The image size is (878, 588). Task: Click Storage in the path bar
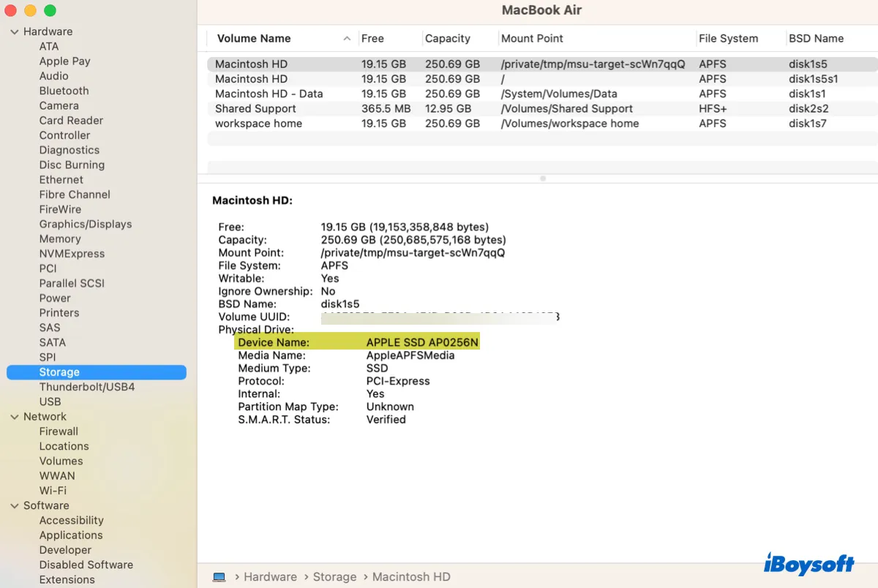click(334, 577)
